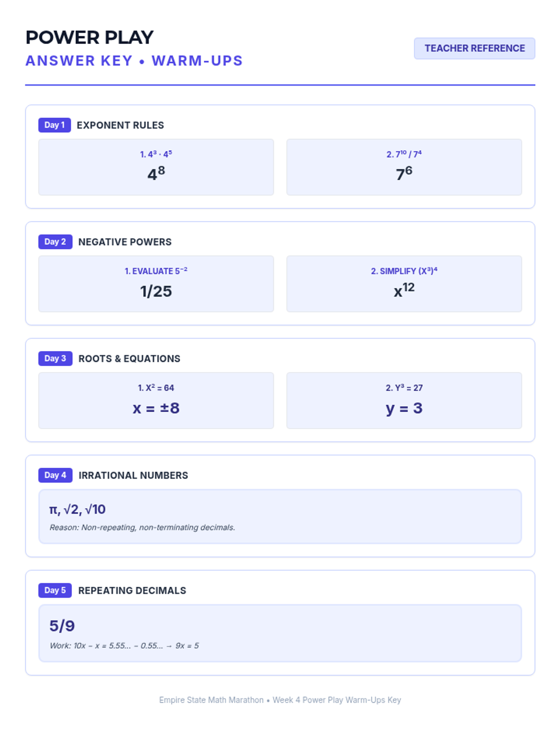Click the Answer Key Warm-Ups subtitle
The height and width of the screenshot is (747, 560).
pos(134,61)
